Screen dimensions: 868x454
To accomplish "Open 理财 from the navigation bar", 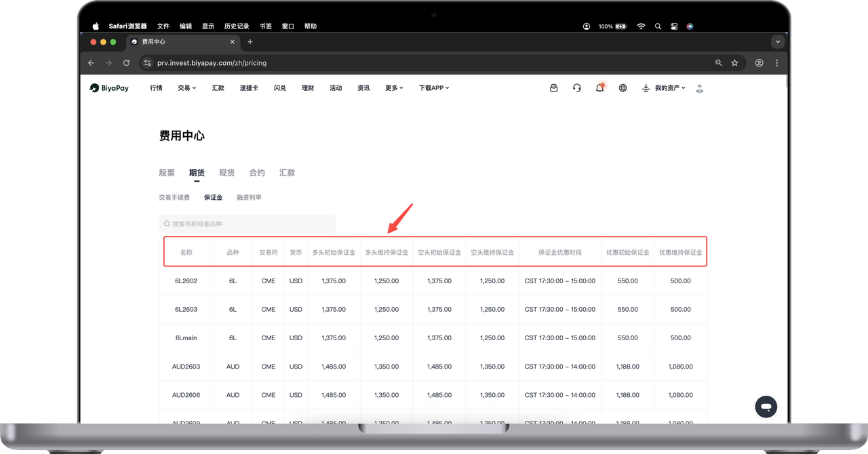I will click(x=308, y=88).
